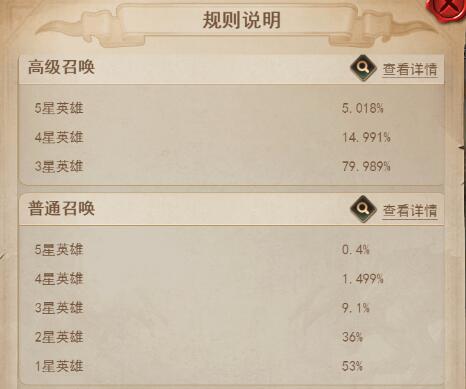Click the 5星英雄 row under 高级召唤
Image resolution: width=466 pixels, height=389 pixels.
pyautogui.click(x=232, y=108)
